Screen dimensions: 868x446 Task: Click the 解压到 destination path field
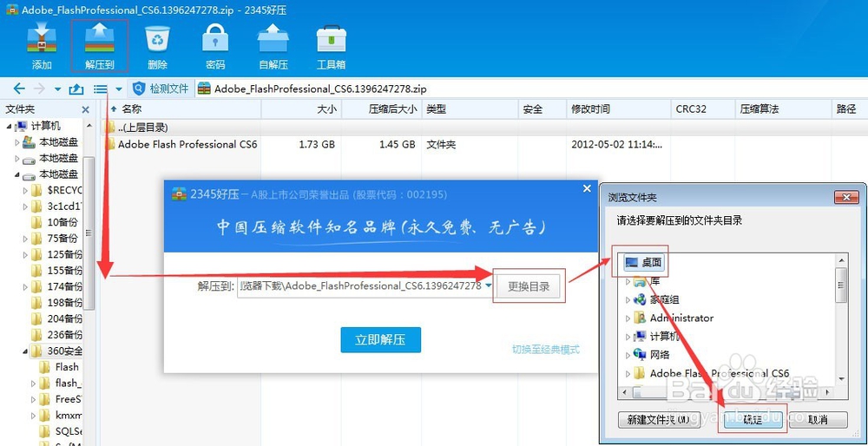point(360,286)
